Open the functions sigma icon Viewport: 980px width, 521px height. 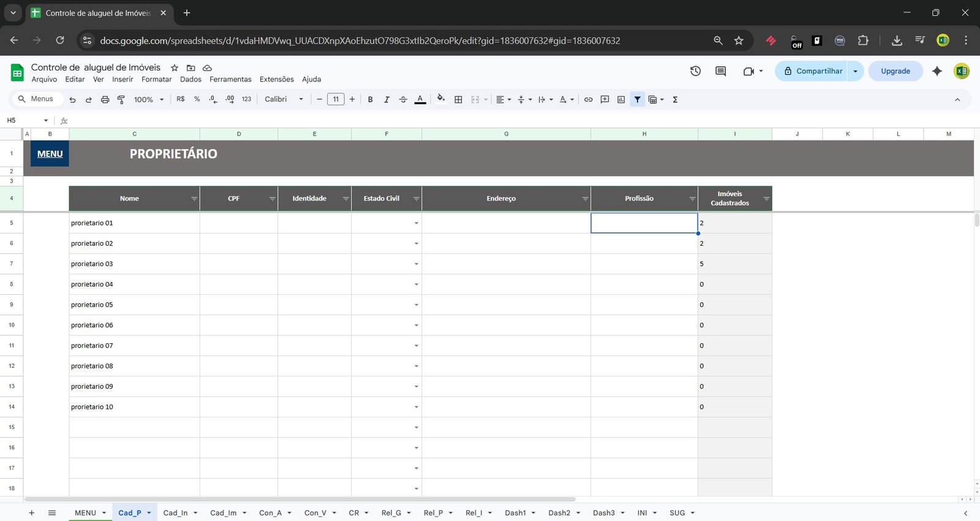(675, 99)
